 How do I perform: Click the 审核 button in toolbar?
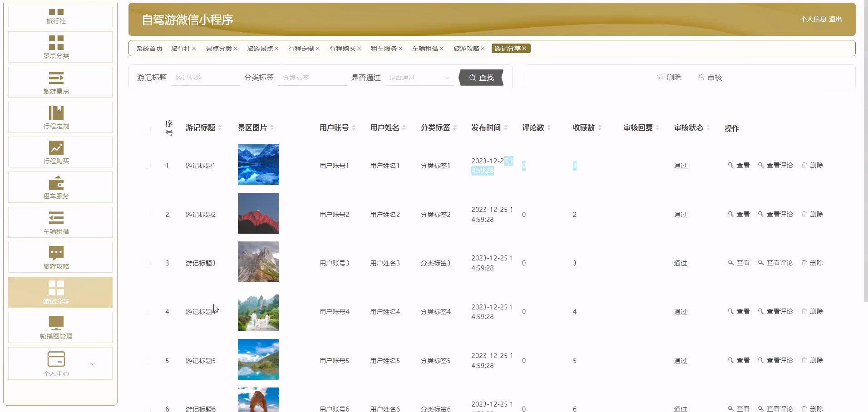point(710,78)
